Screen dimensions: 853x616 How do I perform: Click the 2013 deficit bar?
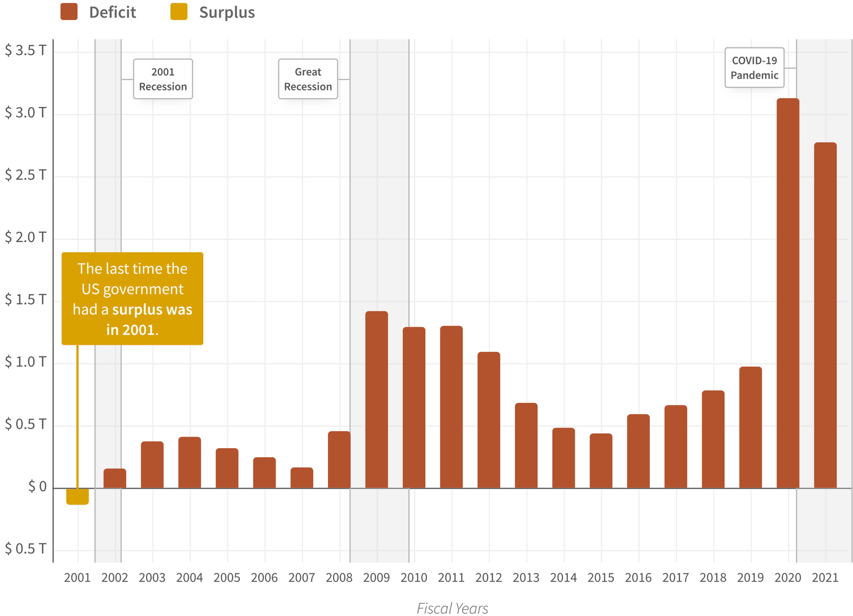click(526, 445)
